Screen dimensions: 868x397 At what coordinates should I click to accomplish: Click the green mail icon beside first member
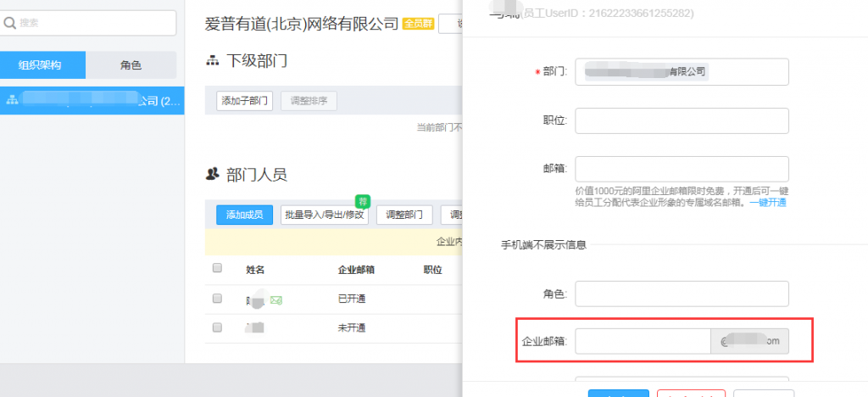[275, 299]
